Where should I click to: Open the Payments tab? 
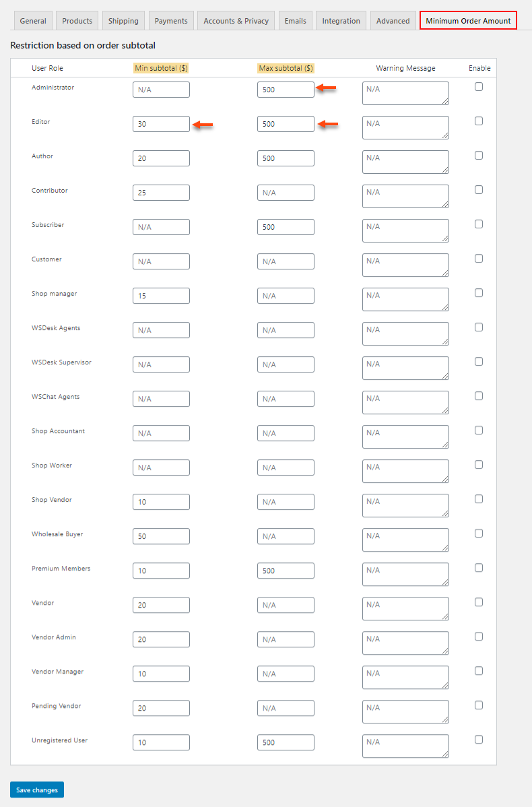pyautogui.click(x=171, y=21)
